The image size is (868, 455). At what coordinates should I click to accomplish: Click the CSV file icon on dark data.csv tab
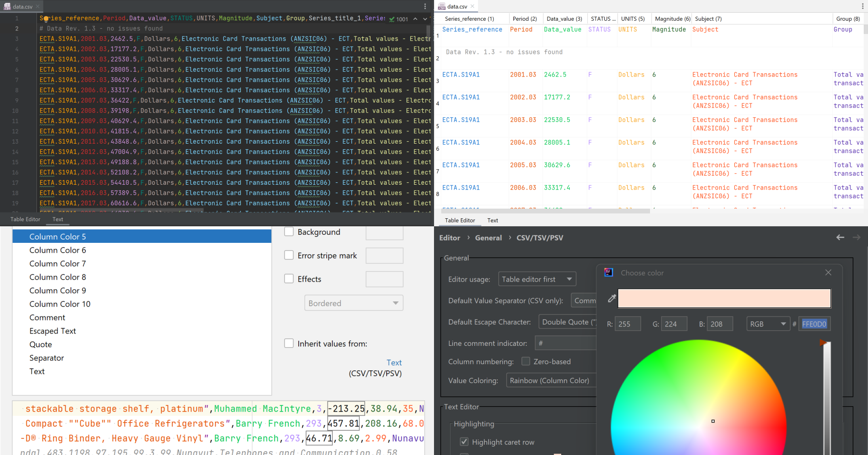pyautogui.click(x=7, y=7)
